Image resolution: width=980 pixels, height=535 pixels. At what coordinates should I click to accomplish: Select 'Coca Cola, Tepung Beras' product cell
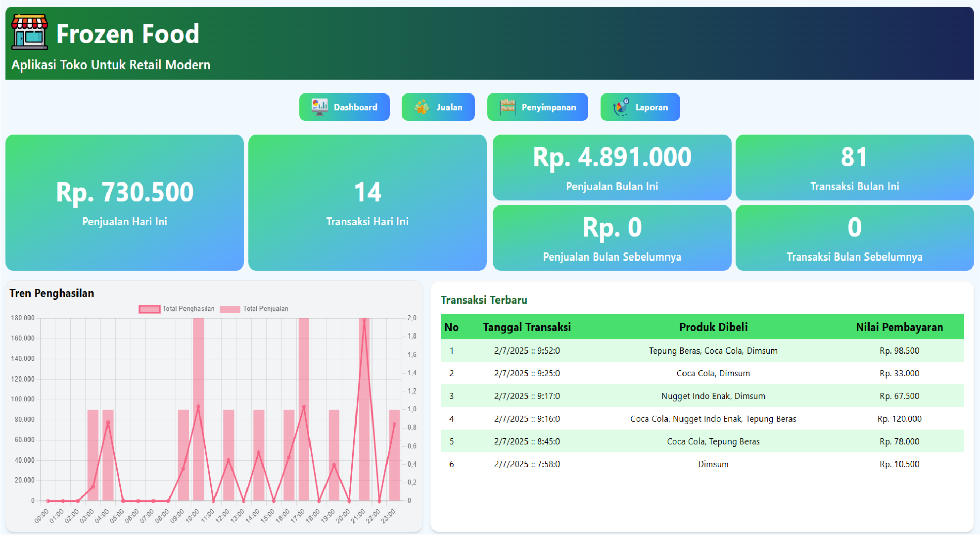(713, 441)
